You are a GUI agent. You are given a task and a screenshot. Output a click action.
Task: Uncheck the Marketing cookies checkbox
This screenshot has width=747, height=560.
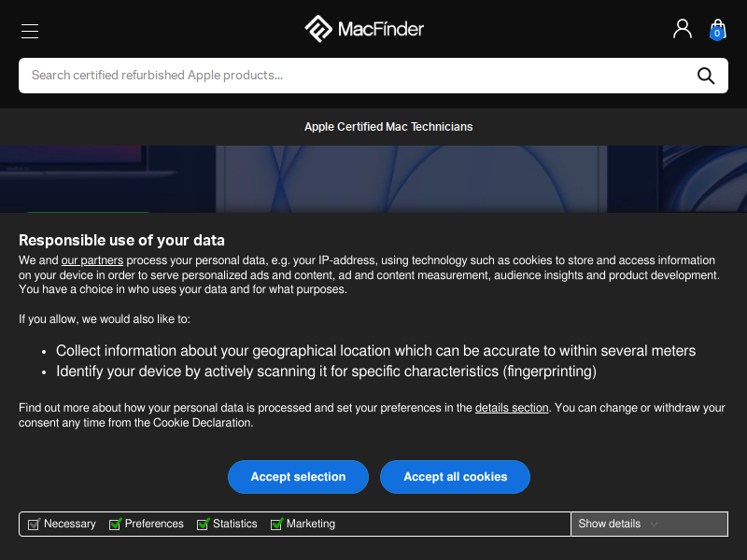[276, 524]
